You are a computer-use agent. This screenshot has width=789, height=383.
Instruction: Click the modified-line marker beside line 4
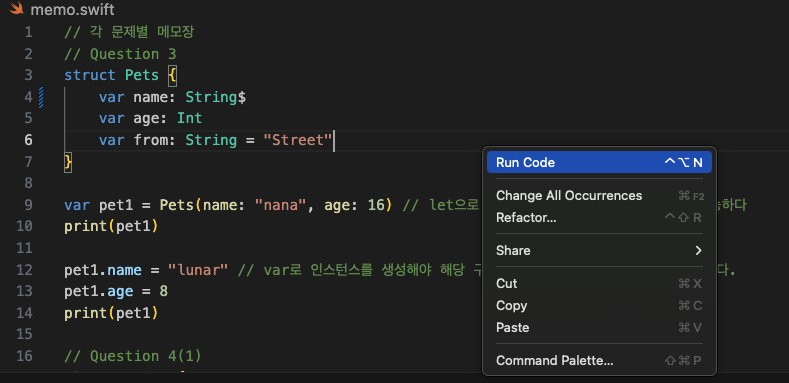(41, 97)
